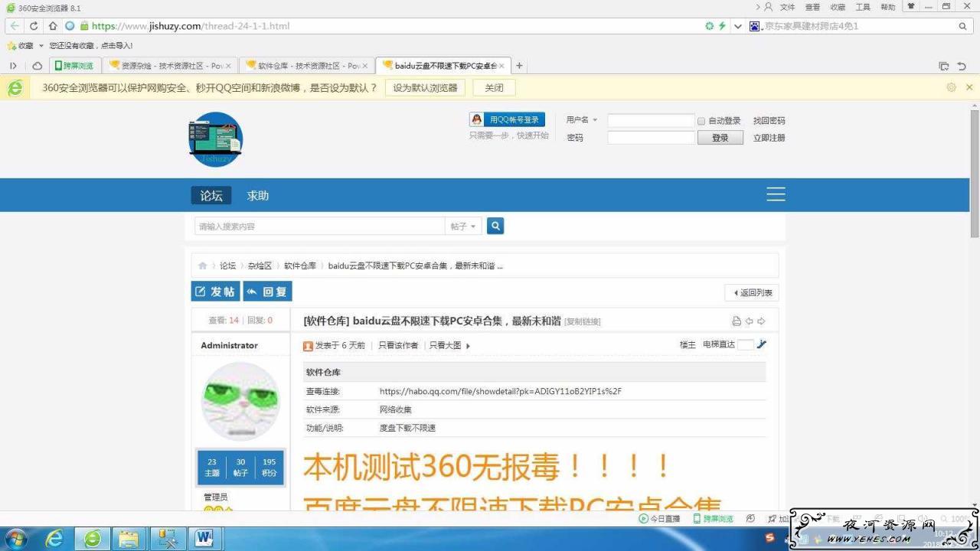The height and width of the screenshot is (551, 980).
Task: Open the 查看 menu
Action: [812, 7]
